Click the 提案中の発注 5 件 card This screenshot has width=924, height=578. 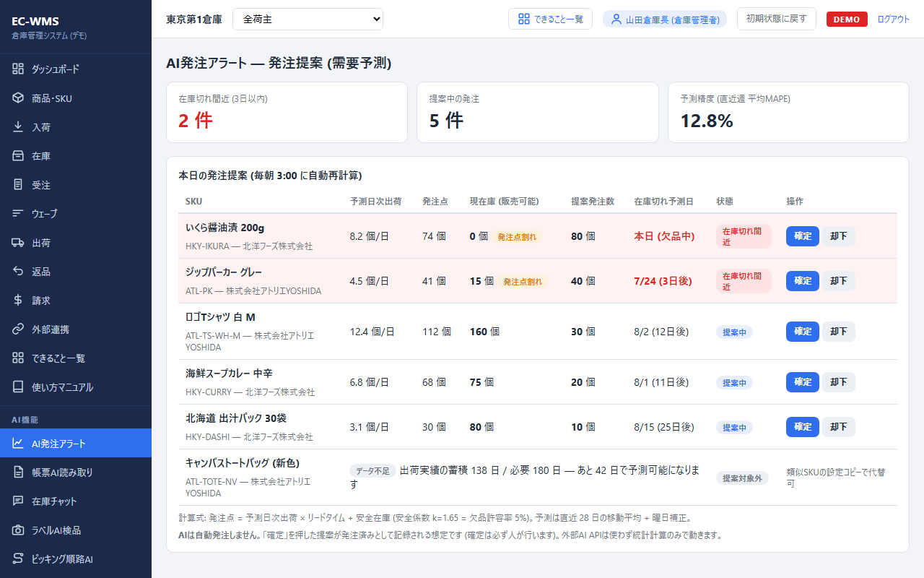(538, 112)
